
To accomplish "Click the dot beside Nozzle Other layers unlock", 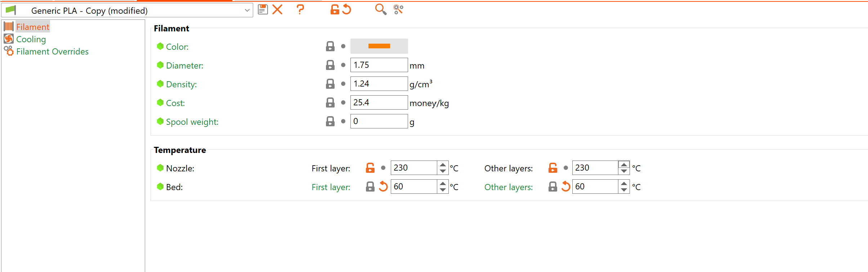I will point(566,168).
